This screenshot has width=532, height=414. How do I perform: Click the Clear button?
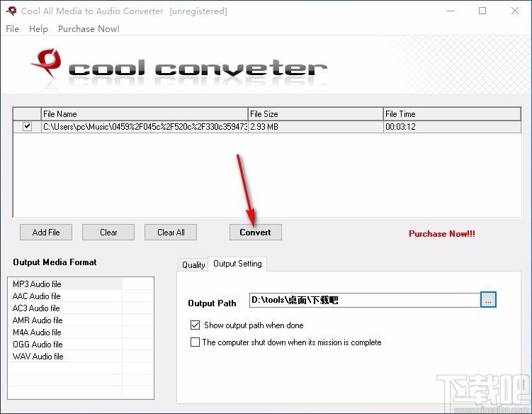point(108,233)
